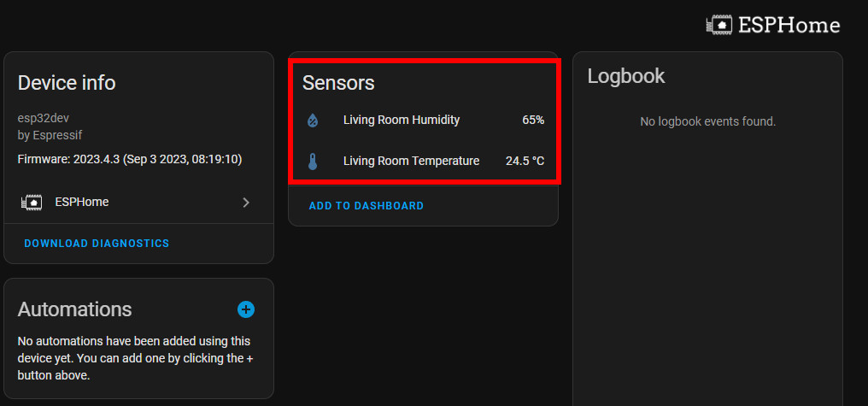Click the 'No logbook events found' message
Image resolution: width=868 pixels, height=406 pixels.
click(707, 121)
